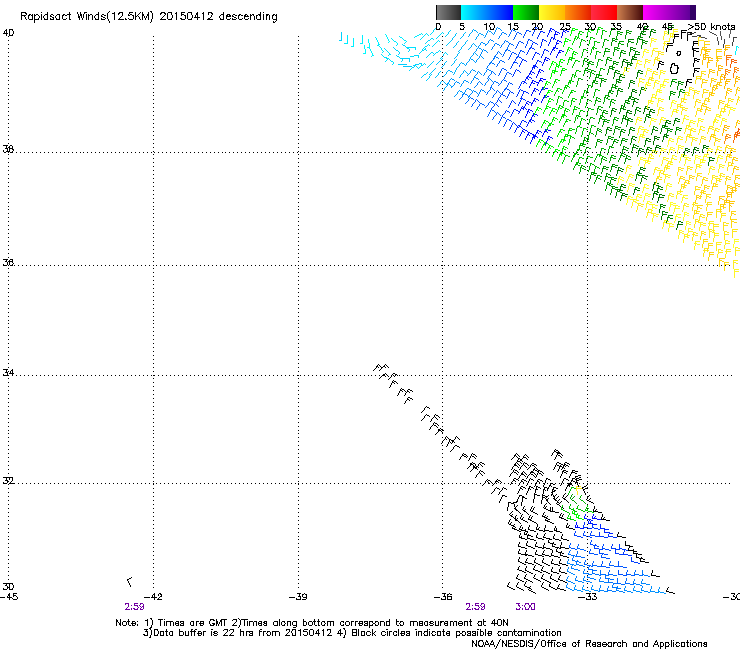This screenshot has width=740, height=650.
Task: Click the legend tick label 10
Action: click(489, 27)
